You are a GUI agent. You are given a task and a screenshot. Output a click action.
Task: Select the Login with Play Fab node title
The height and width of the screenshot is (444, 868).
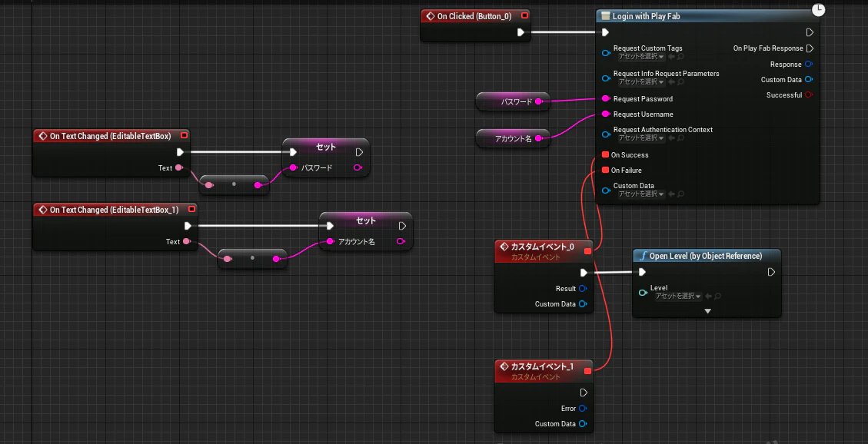(x=646, y=17)
